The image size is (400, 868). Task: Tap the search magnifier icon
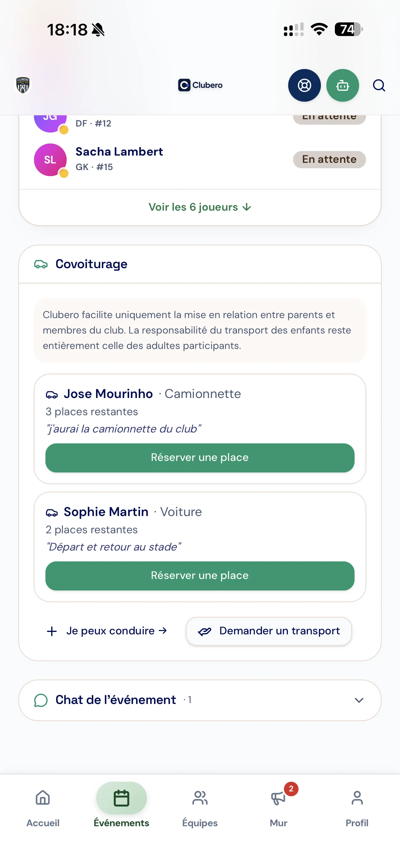379,85
